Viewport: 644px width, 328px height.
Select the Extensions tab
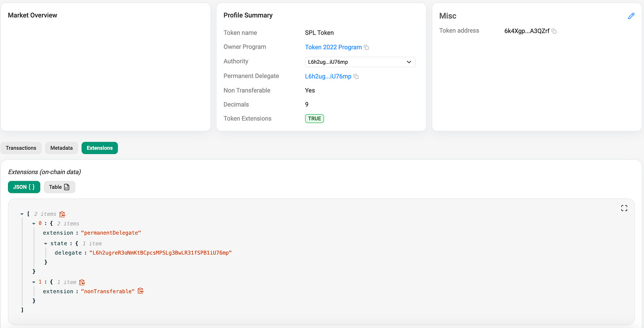100,148
